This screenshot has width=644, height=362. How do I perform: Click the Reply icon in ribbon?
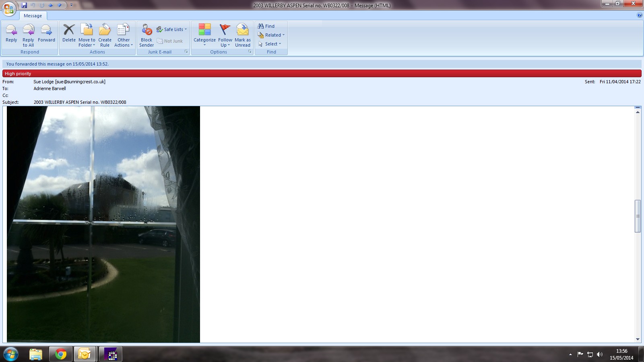click(11, 31)
